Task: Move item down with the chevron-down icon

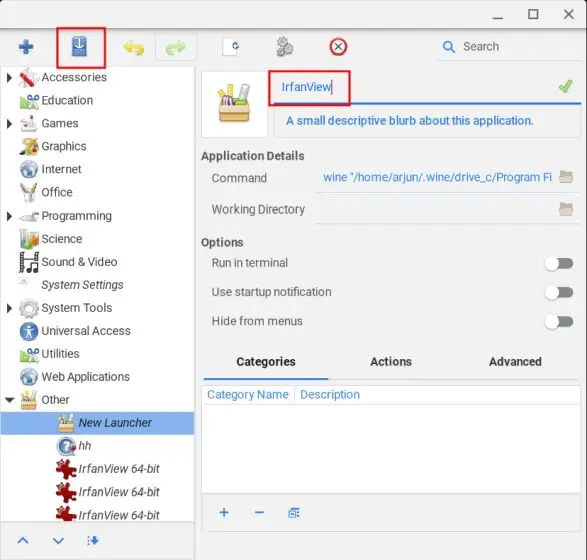Action: tap(58, 541)
